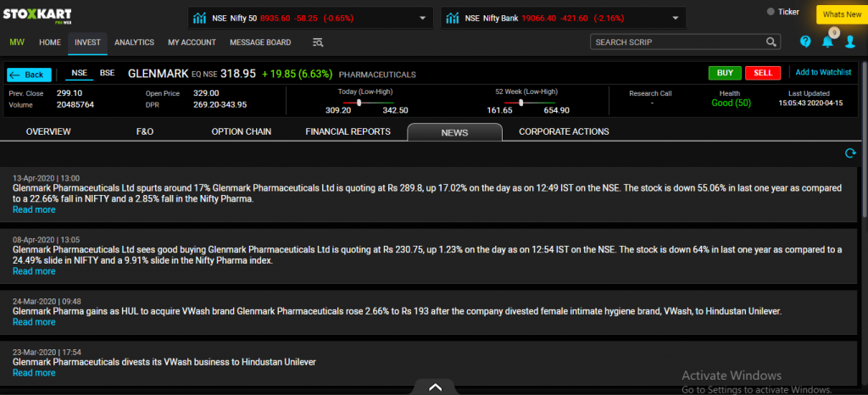Click Add to Watchlist link
Image resolution: width=868 pixels, height=395 pixels.
pyautogui.click(x=823, y=72)
